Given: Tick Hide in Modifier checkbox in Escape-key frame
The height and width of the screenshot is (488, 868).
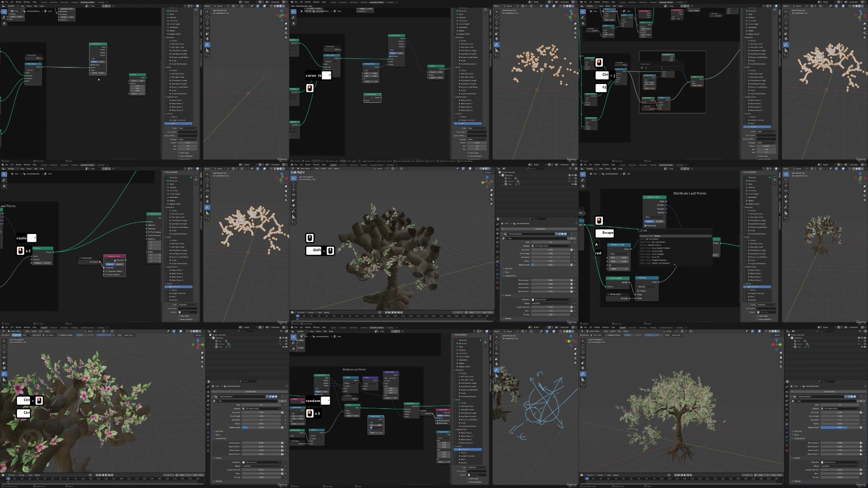Looking at the screenshot, I should point(758,319).
